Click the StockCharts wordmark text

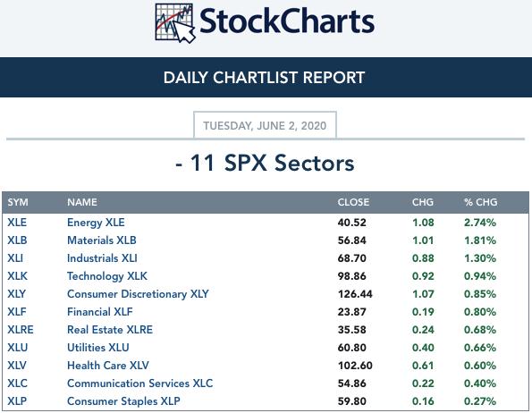[287, 21]
